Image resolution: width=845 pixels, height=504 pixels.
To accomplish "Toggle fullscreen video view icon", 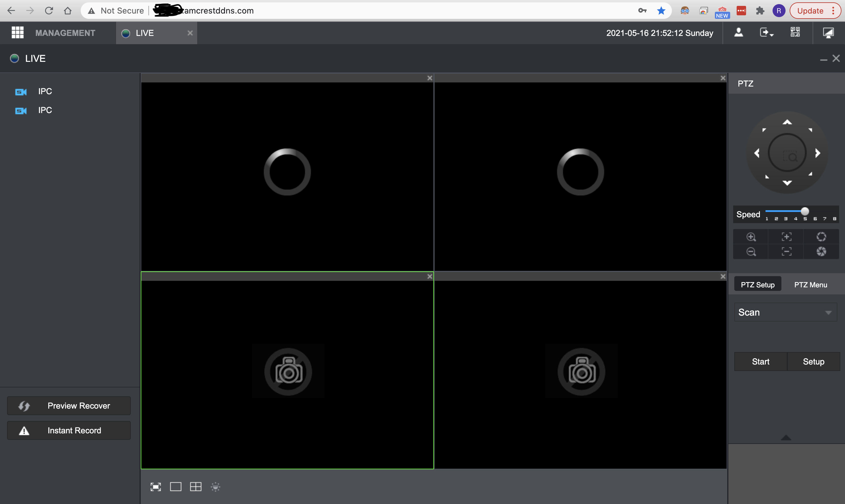I will click(156, 487).
